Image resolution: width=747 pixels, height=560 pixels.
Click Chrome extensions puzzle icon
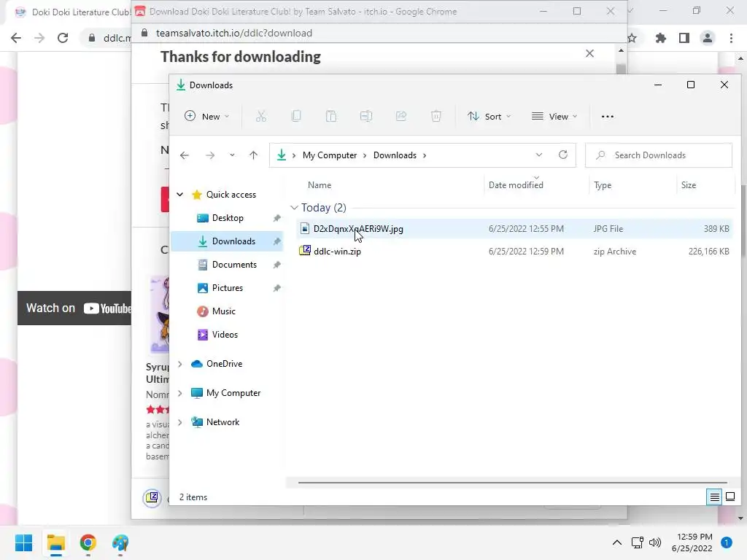point(661,38)
